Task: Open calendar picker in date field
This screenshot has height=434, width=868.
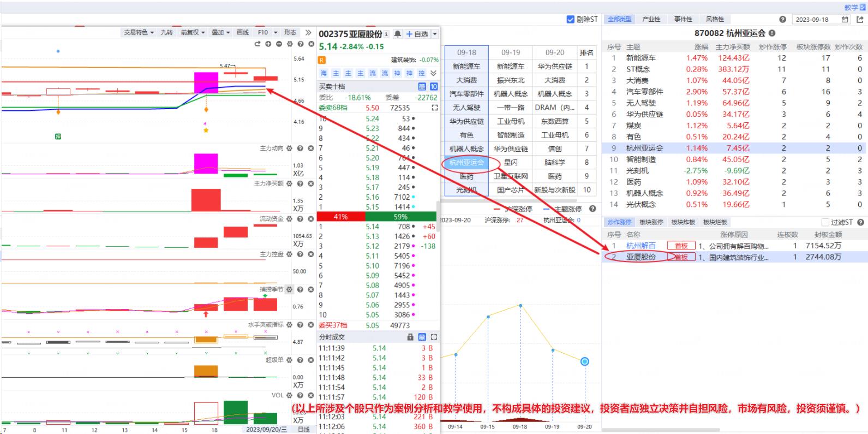Action: tap(845, 20)
